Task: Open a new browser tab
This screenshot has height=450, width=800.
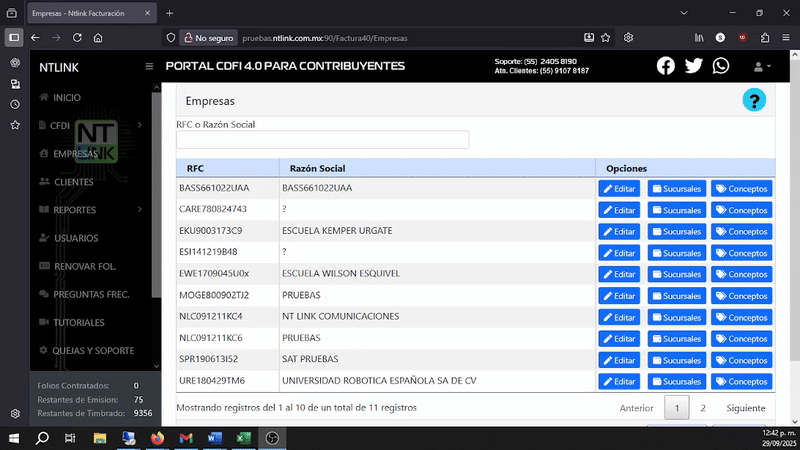Action: pos(169,13)
